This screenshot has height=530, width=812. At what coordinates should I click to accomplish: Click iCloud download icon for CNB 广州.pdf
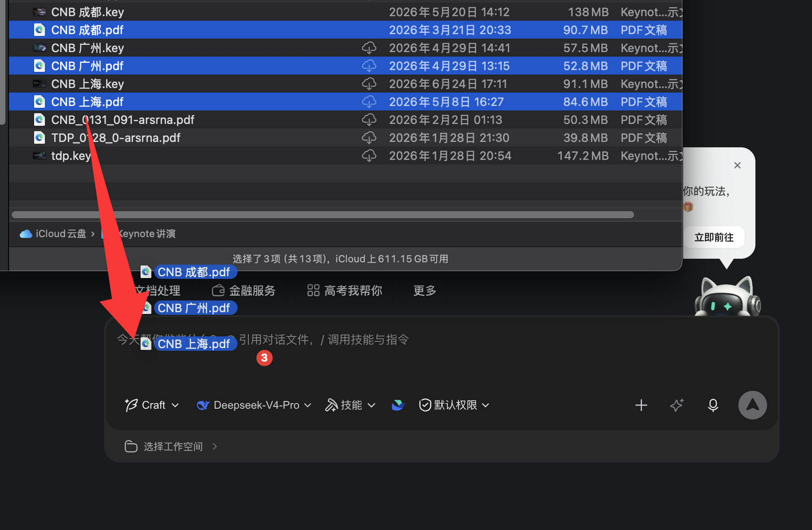(369, 66)
